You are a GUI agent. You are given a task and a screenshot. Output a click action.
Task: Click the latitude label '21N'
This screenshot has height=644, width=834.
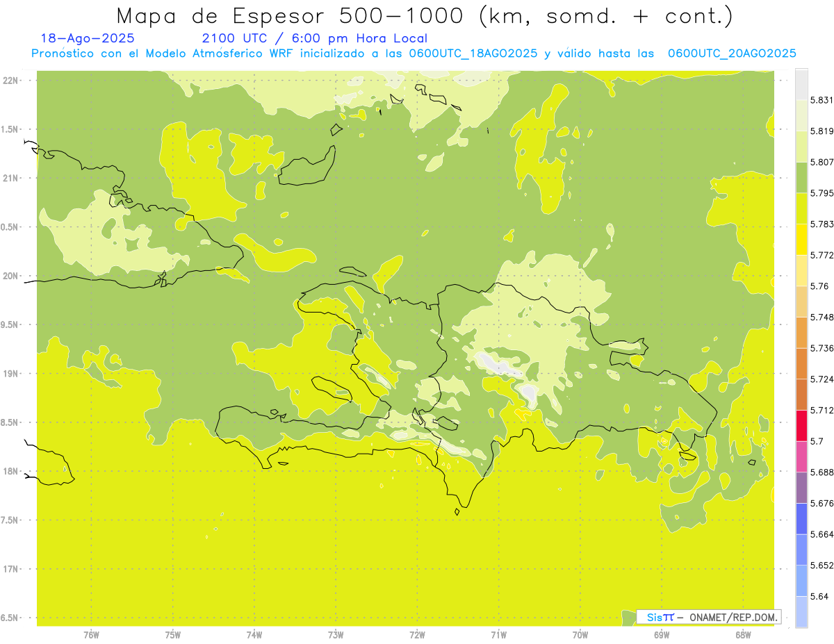click(x=11, y=179)
